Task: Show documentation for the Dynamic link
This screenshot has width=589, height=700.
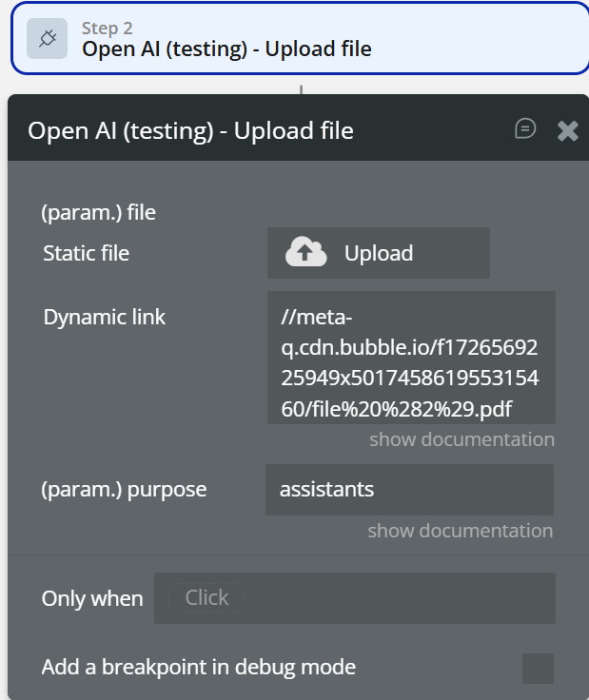Action: [x=461, y=439]
